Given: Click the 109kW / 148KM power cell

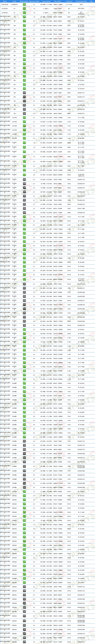Looking at the screenshot, I should [58, 5].
